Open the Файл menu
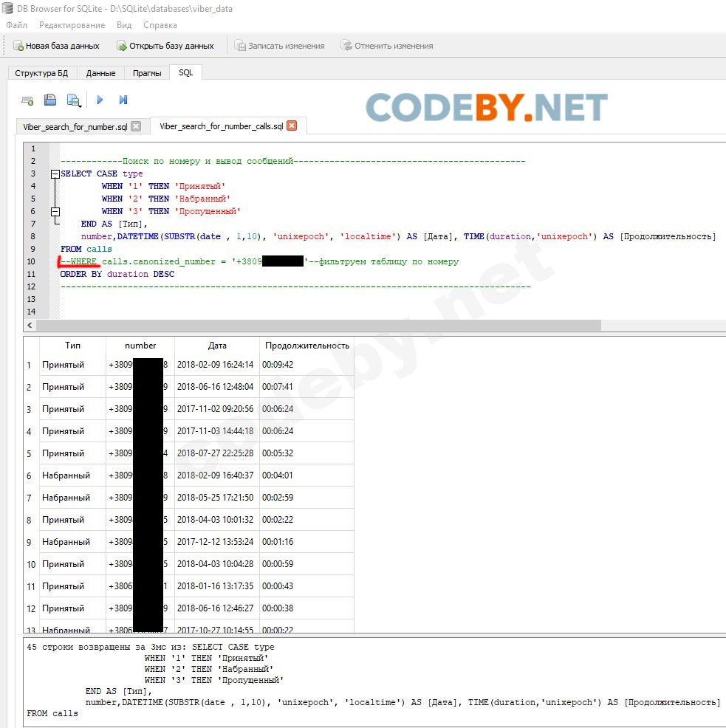Screen dimensions: 726x728 [16, 25]
